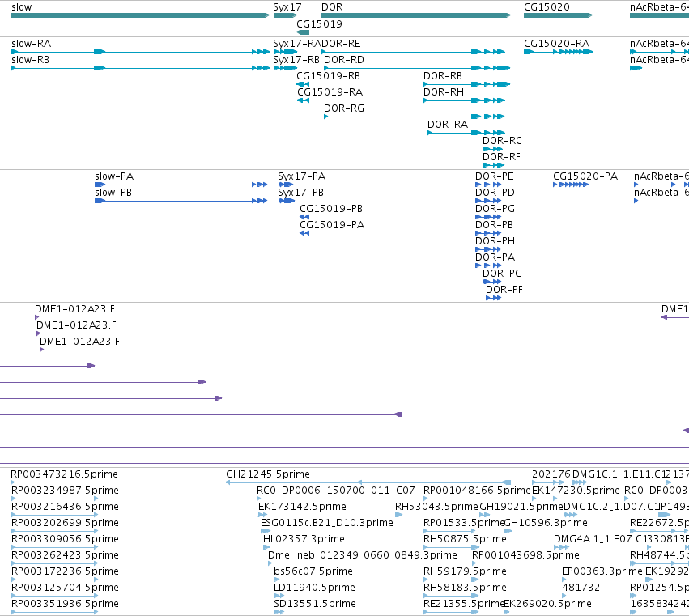
Task: Choose the RH50875.5prime EST
Action: [x=451, y=547]
